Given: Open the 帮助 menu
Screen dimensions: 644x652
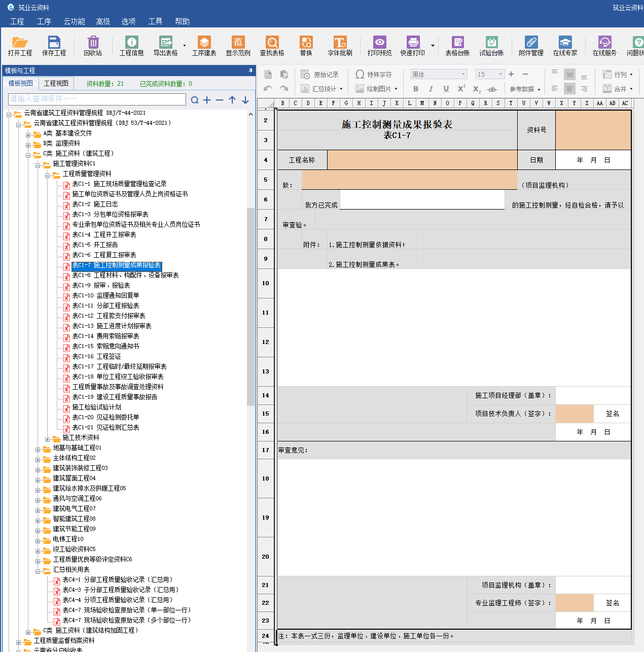Looking at the screenshot, I should [x=182, y=21].
